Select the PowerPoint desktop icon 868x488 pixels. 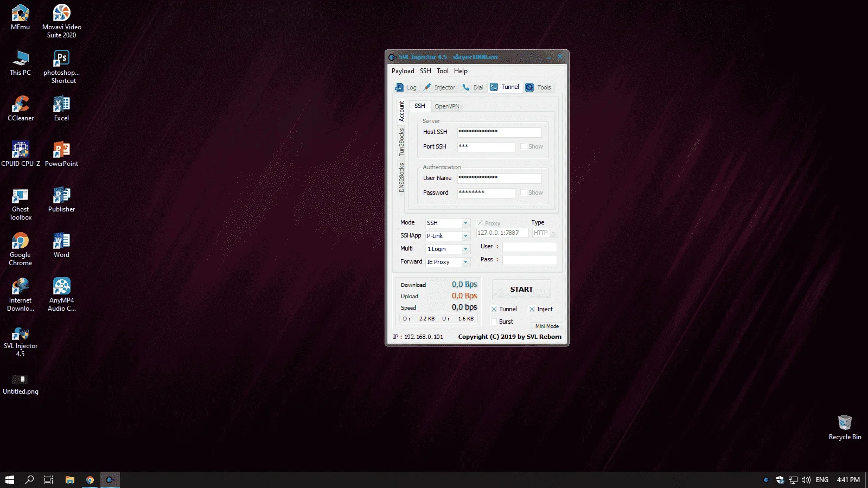click(x=62, y=153)
